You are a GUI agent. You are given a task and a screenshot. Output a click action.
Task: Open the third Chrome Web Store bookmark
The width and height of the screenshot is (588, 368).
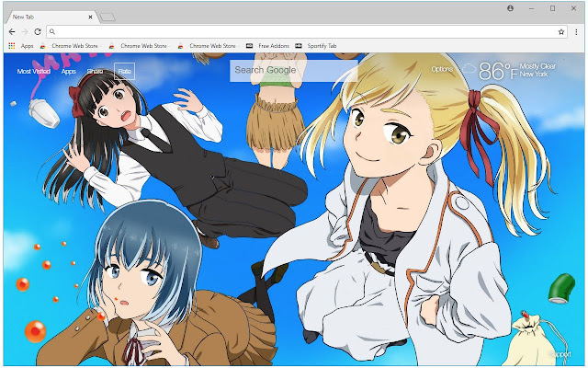tap(208, 46)
